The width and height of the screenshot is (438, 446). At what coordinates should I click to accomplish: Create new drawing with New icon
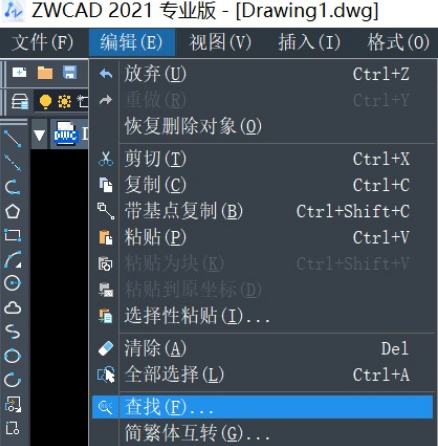click(19, 72)
